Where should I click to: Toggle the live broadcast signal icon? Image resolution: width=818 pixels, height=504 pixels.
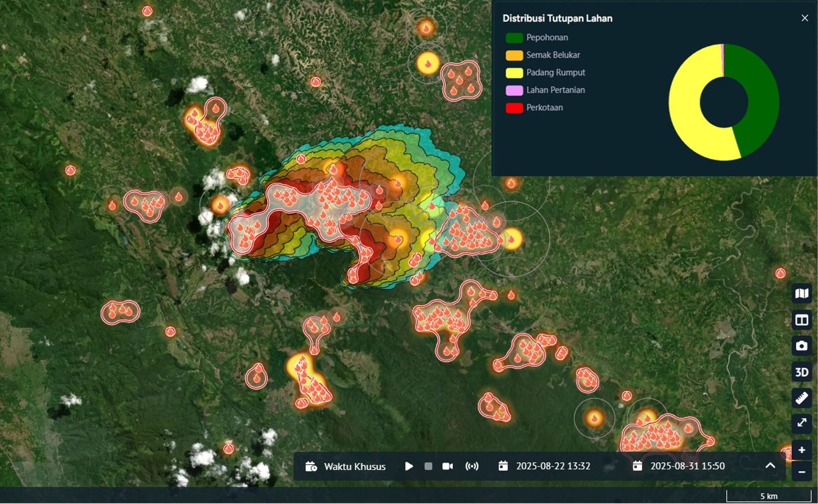[472, 466]
